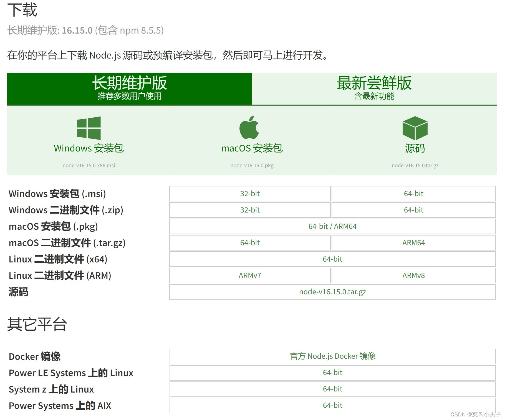Click the Docker 镜像 row label
Screen dimensions: 505x420
point(35,356)
